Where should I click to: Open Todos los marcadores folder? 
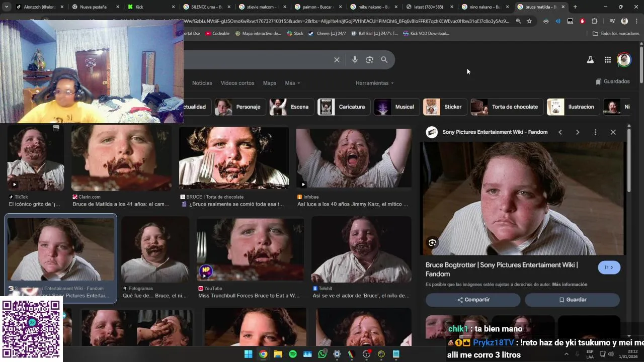click(616, 33)
